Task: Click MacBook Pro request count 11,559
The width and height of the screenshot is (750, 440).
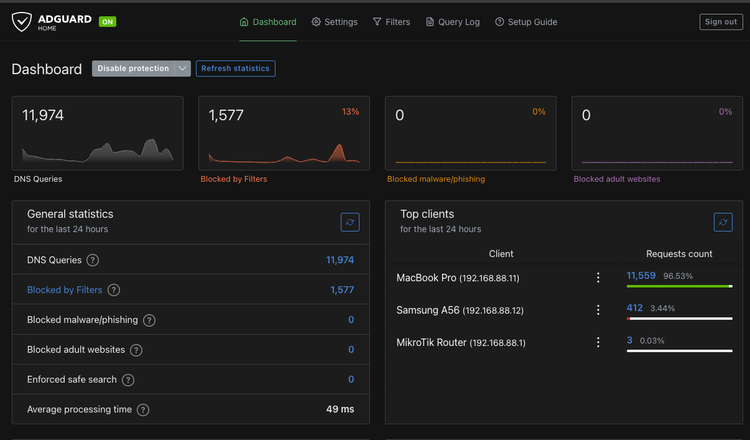Action: 641,275
